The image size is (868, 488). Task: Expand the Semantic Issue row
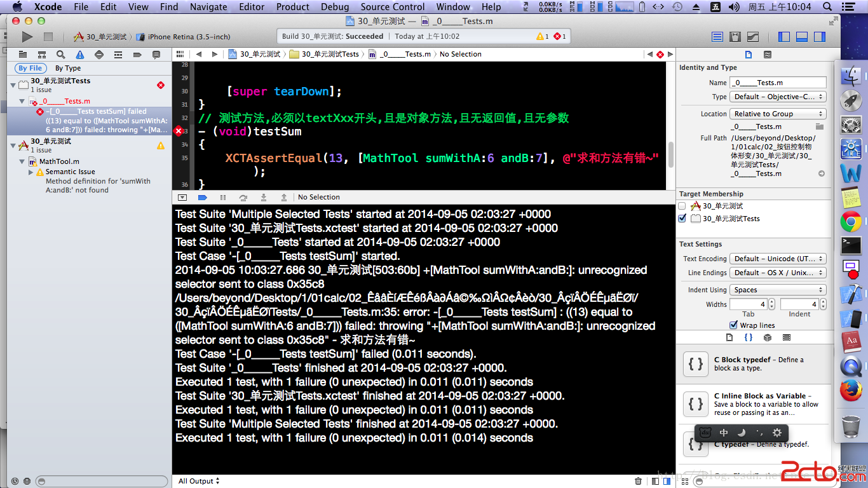[x=31, y=172]
